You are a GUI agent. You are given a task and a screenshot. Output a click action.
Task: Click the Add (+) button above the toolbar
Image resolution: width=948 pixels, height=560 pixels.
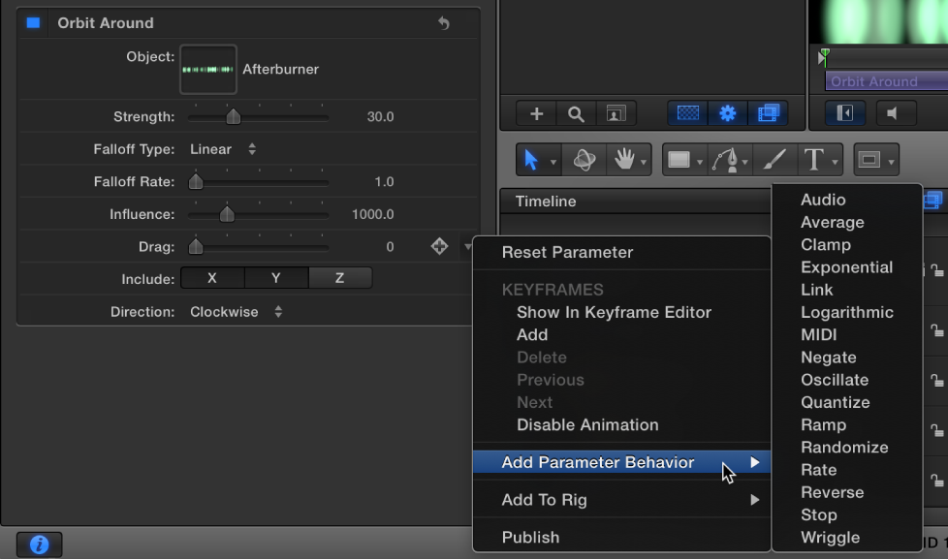pos(535,113)
